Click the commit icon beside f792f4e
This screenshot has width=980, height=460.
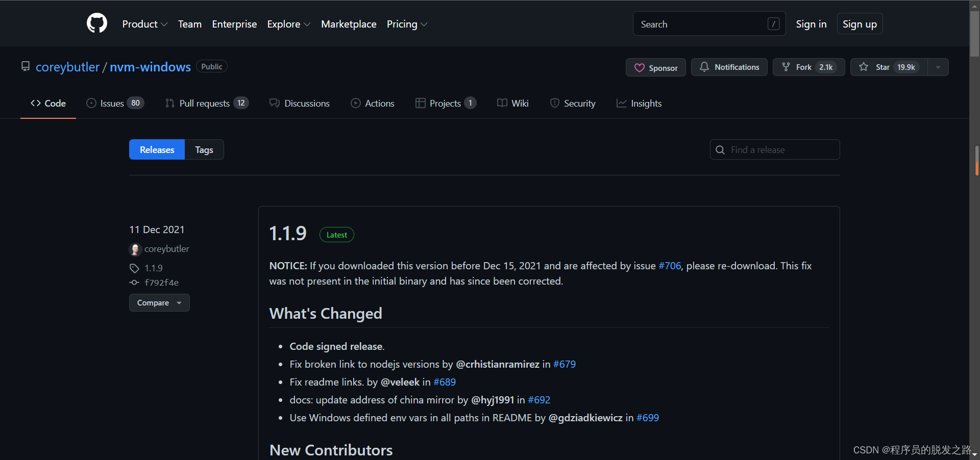tap(134, 283)
